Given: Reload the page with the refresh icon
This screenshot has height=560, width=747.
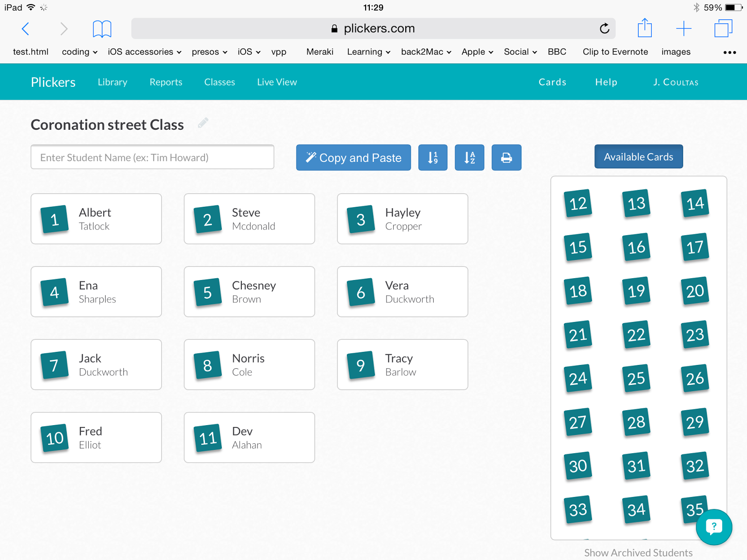Looking at the screenshot, I should 604,28.
